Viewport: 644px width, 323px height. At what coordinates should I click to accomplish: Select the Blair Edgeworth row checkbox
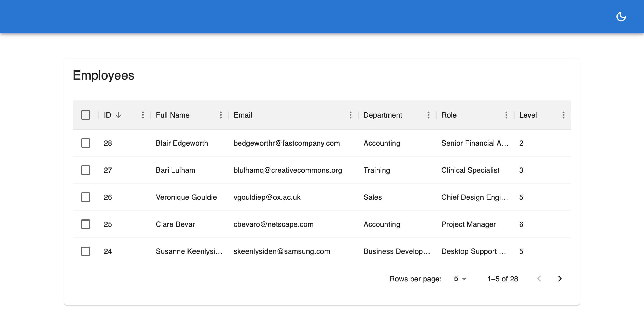86,143
